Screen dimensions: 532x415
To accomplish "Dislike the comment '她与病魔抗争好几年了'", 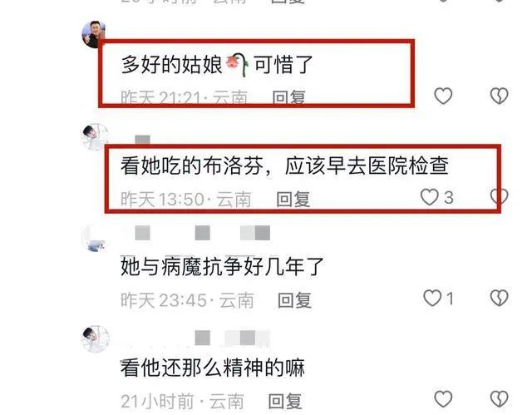I will click(x=499, y=298).
